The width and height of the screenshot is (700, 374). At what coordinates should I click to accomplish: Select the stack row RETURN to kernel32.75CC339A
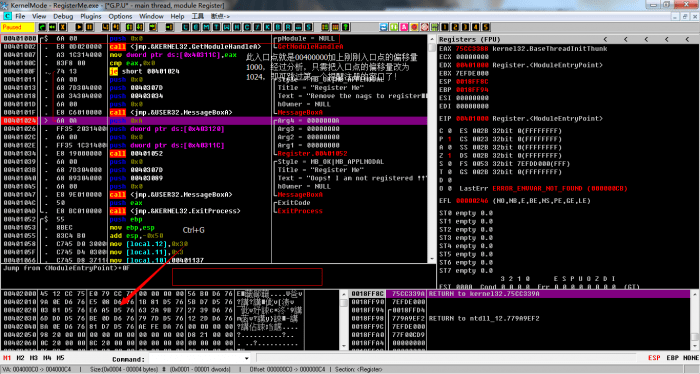pyautogui.click(x=520, y=294)
